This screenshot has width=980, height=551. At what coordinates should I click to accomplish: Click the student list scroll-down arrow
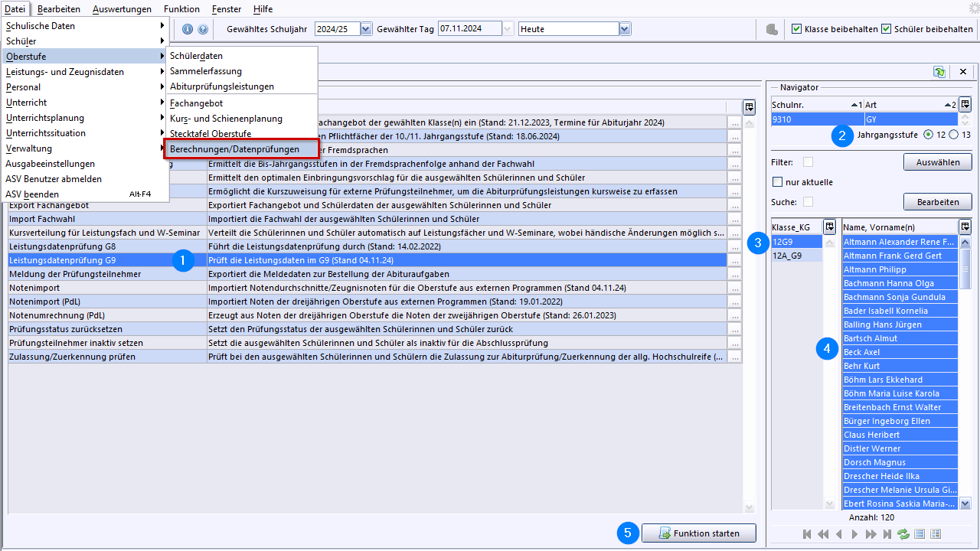(965, 504)
